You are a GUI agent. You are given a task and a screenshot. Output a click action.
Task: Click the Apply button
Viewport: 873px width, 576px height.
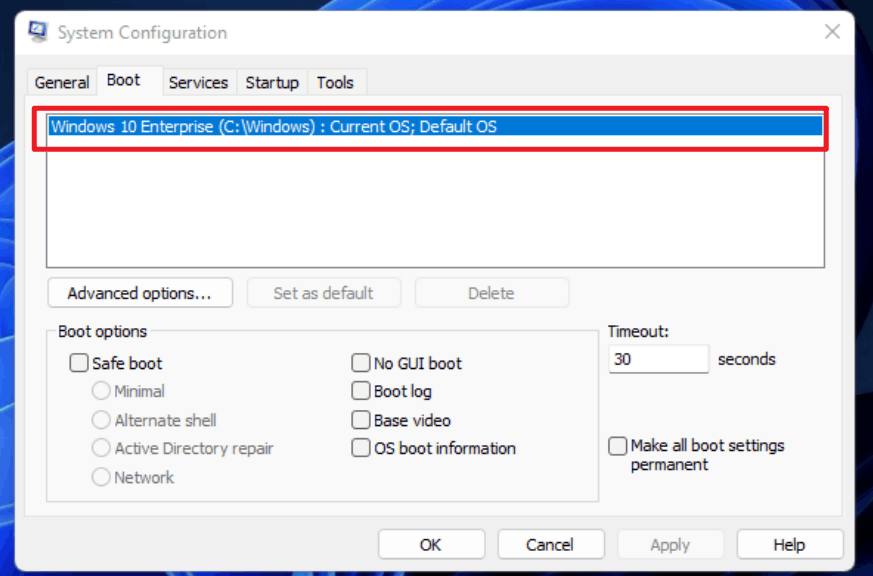(670, 544)
